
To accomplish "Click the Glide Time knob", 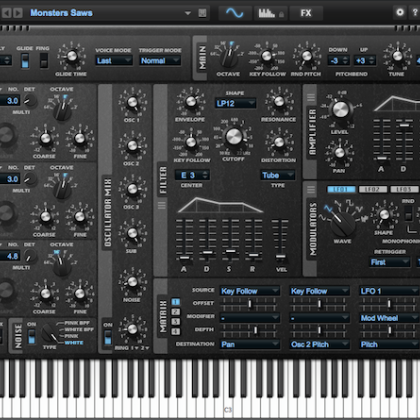I will click(71, 56).
